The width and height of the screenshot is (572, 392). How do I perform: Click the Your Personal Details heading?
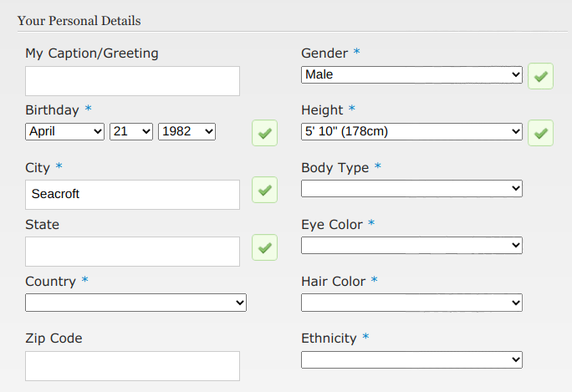(x=79, y=21)
